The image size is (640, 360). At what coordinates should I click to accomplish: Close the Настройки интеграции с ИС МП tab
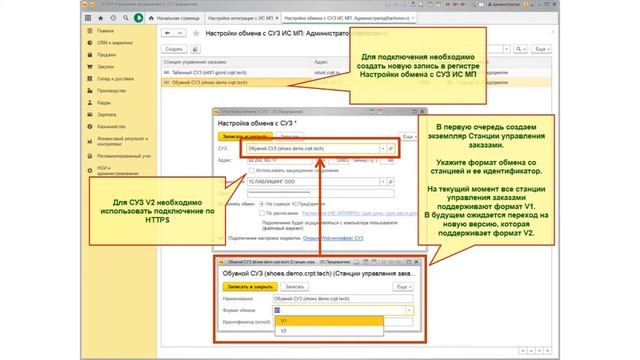tap(277, 18)
